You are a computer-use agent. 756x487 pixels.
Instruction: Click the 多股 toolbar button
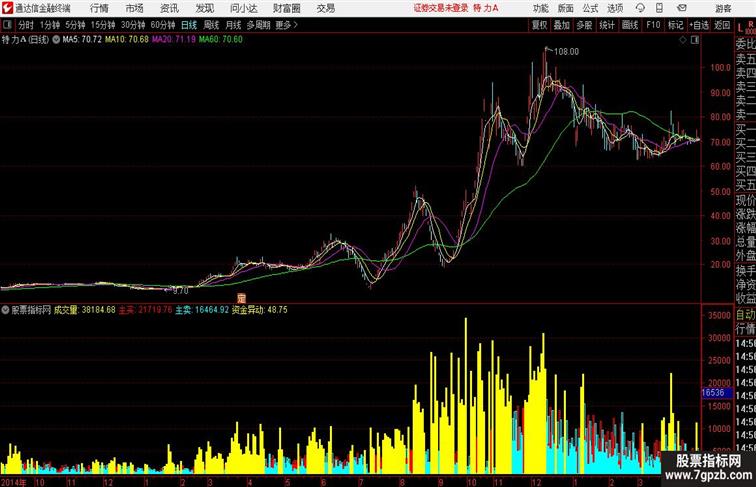(584, 25)
